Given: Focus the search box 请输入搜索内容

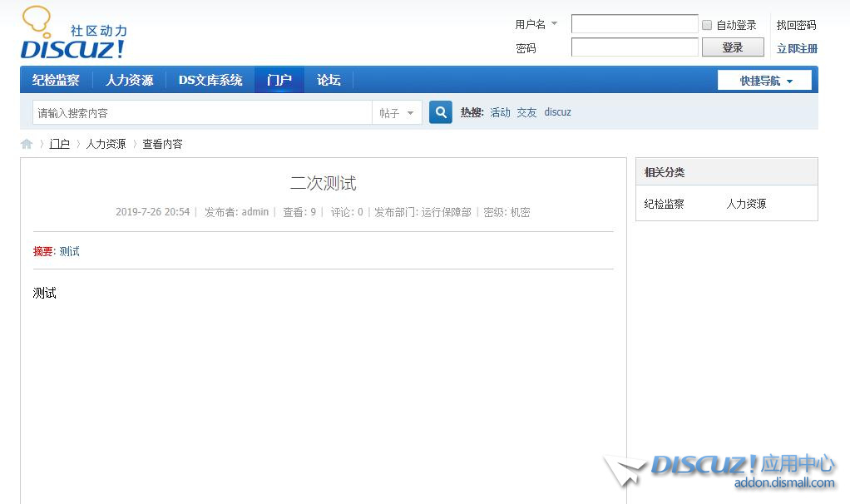Looking at the screenshot, I should click(202, 113).
